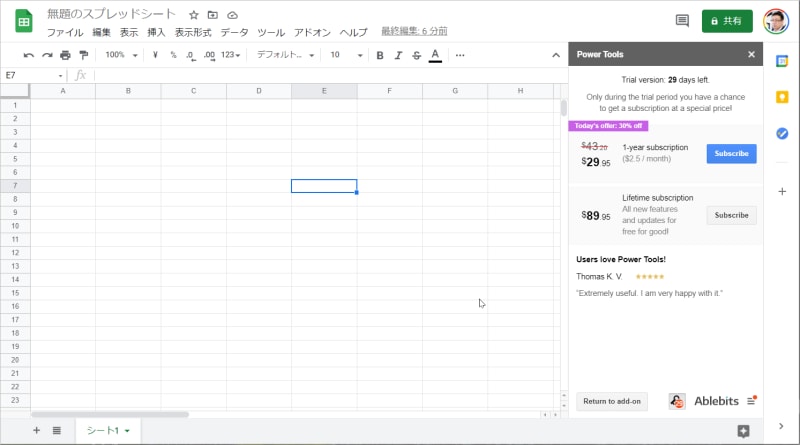This screenshot has height=445, width=800.
Task: Open Google Tasks side panel
Action: pos(782,133)
